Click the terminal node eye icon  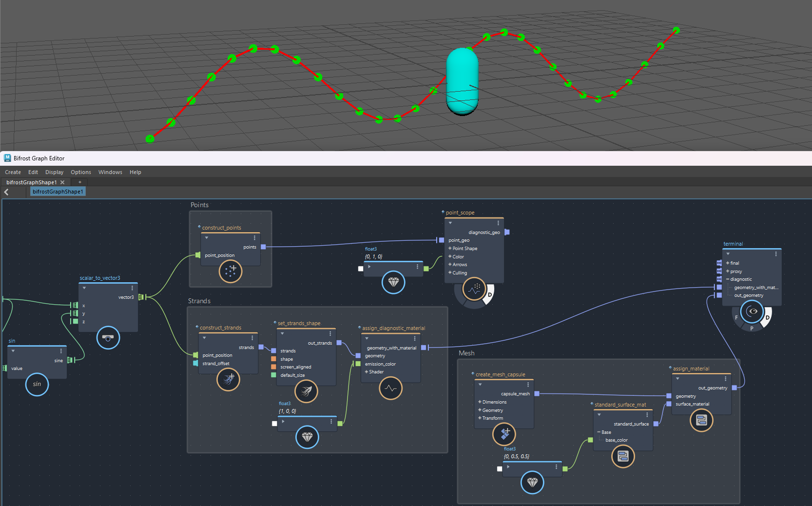point(752,311)
